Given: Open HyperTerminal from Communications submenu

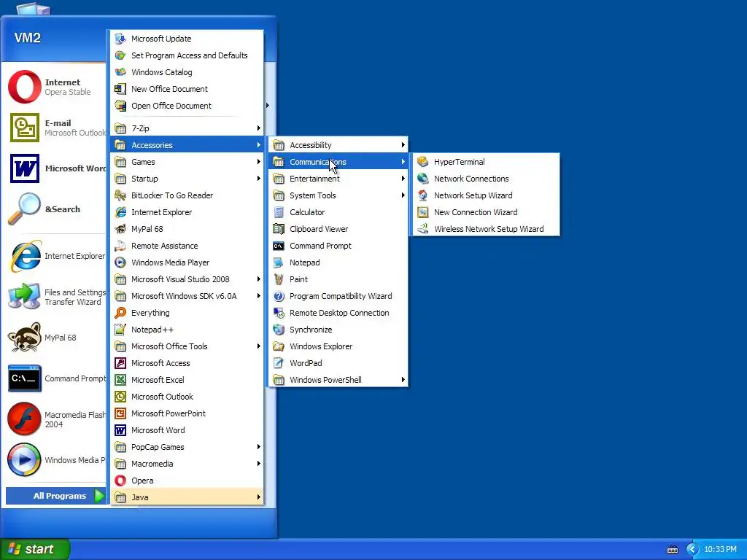Looking at the screenshot, I should click(x=485, y=162).
